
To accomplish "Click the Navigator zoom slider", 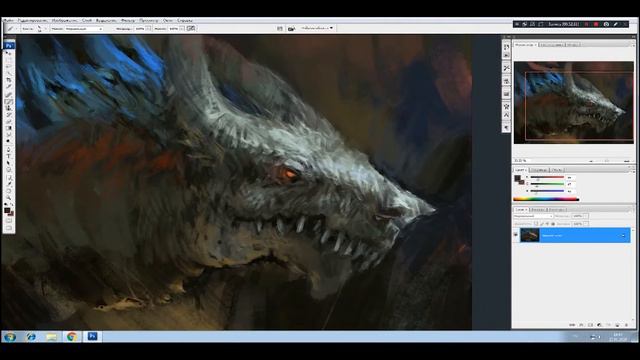I will pyautogui.click(x=607, y=161).
